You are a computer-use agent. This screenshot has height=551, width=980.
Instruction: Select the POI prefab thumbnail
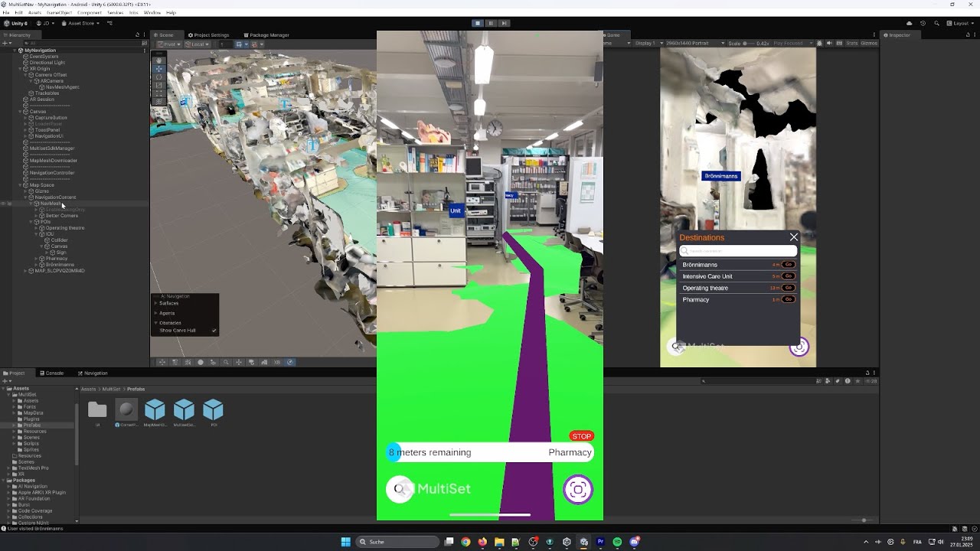click(213, 409)
